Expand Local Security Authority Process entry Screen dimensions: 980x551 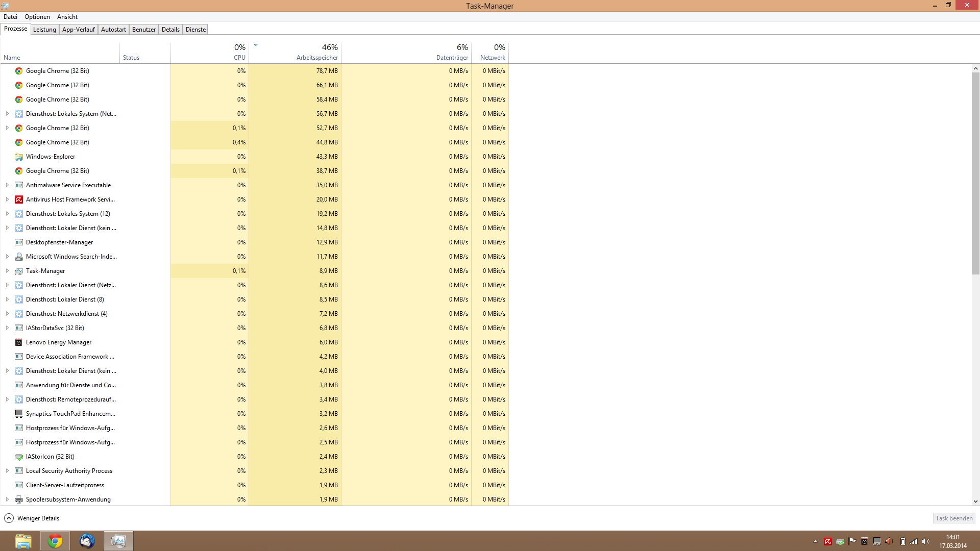pos(7,471)
